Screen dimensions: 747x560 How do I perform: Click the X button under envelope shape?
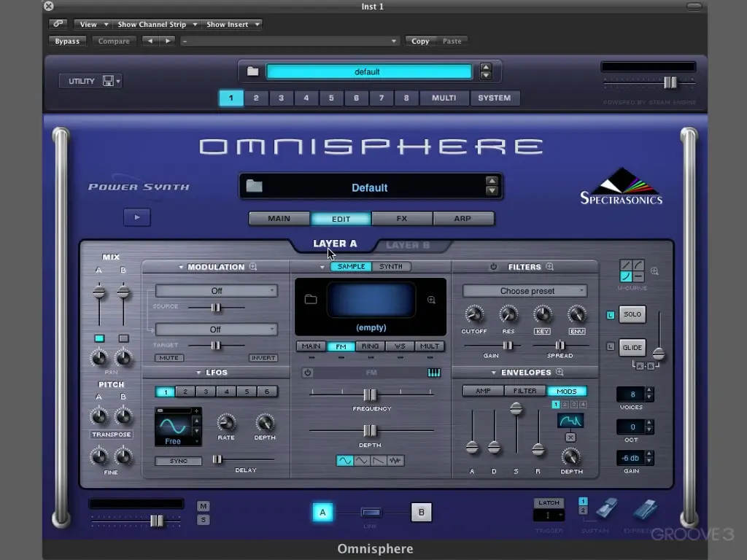pos(570,437)
